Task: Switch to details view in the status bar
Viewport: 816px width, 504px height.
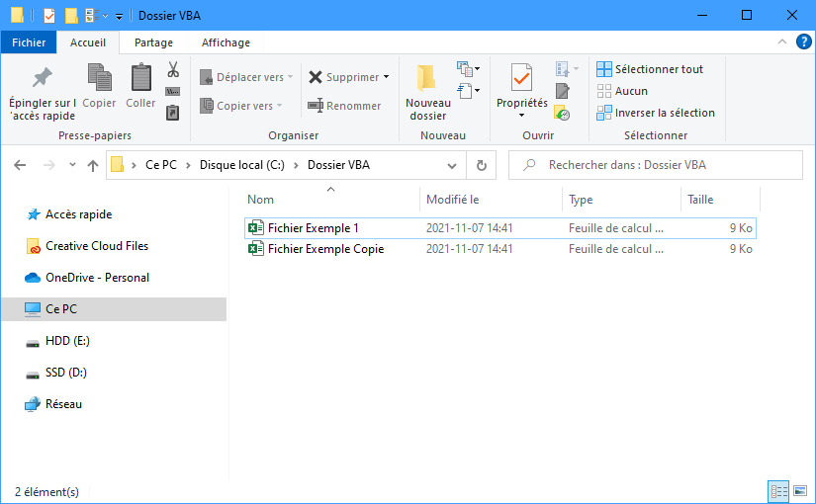Action: (778, 491)
